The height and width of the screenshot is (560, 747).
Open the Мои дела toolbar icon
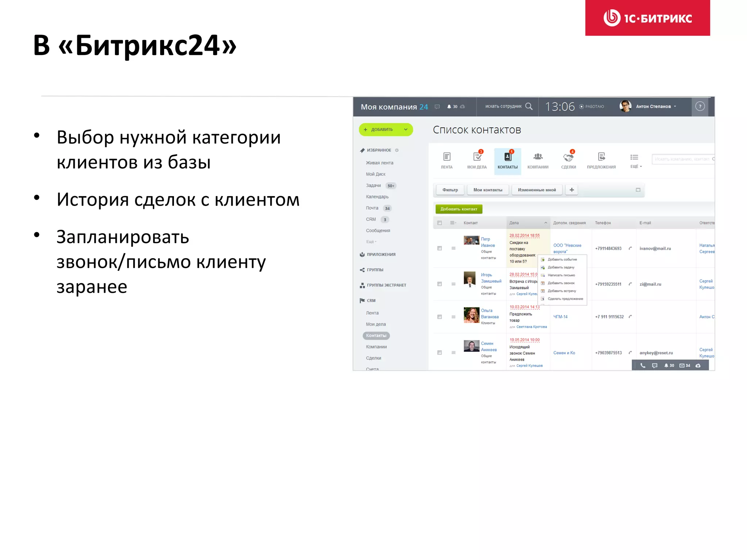(477, 160)
